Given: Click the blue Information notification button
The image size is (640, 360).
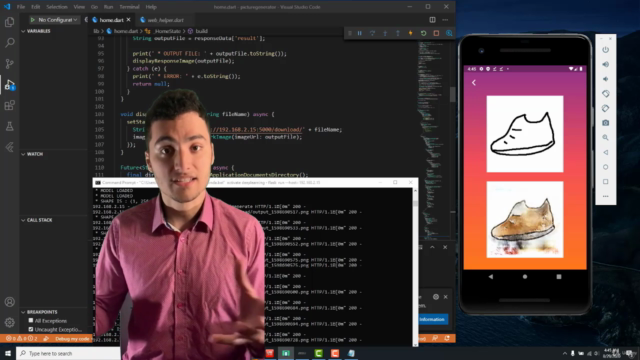Looking at the screenshot, I should click(432, 319).
